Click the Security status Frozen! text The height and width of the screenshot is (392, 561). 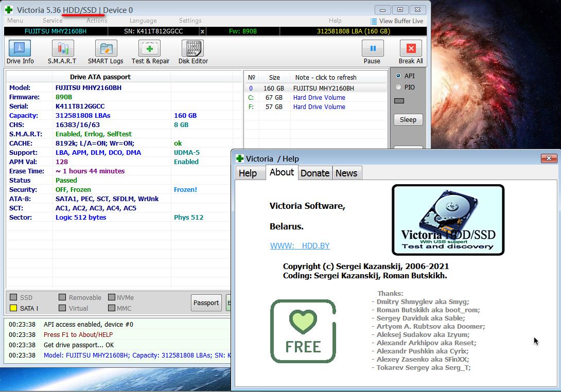click(x=185, y=189)
